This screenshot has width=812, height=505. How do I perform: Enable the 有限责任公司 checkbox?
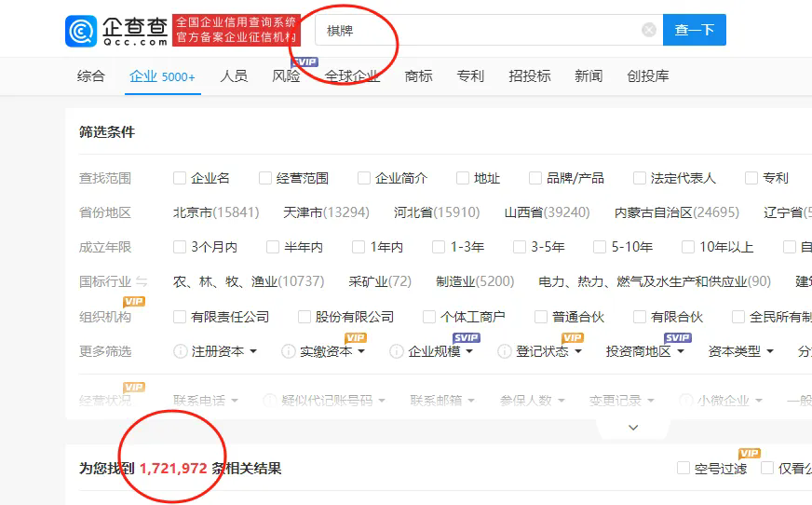(180, 317)
